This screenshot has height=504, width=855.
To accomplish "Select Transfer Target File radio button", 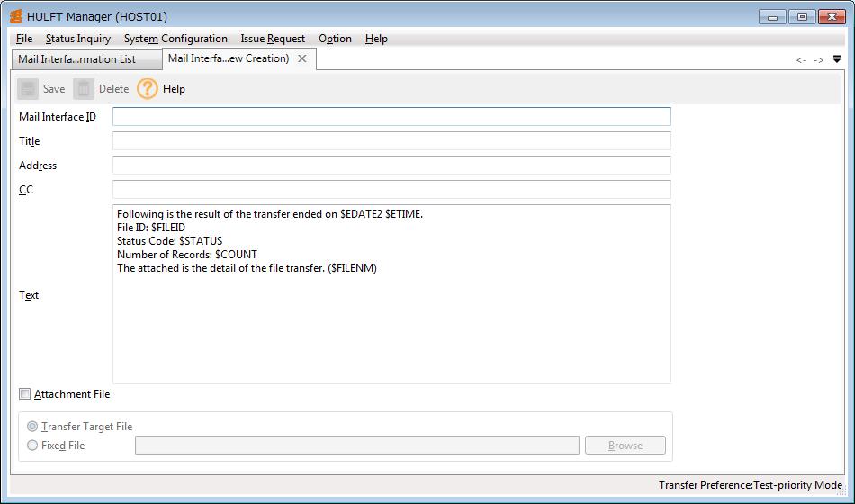I will [32, 427].
